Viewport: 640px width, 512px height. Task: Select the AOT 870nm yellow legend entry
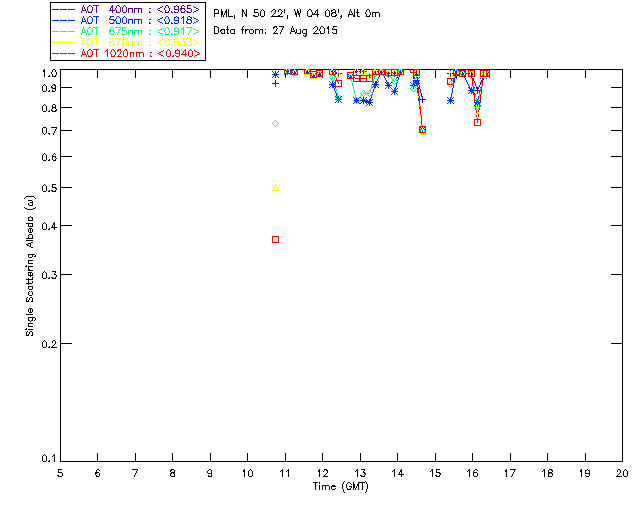126,42
